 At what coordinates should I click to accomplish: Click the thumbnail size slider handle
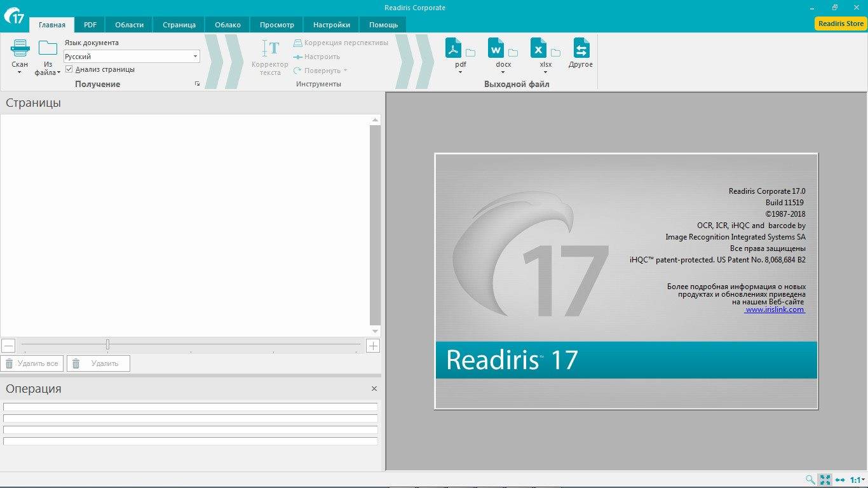(x=107, y=344)
